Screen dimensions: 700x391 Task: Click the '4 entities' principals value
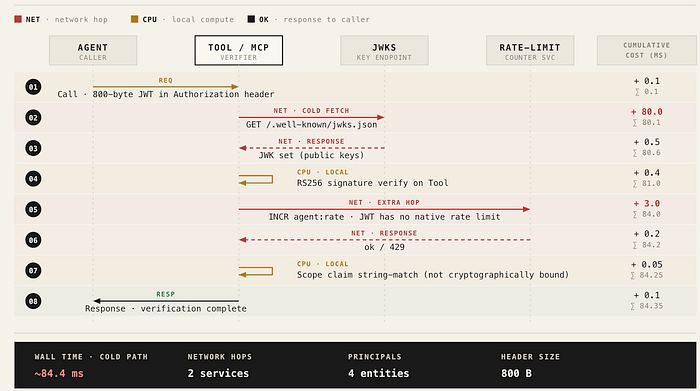[379, 374]
